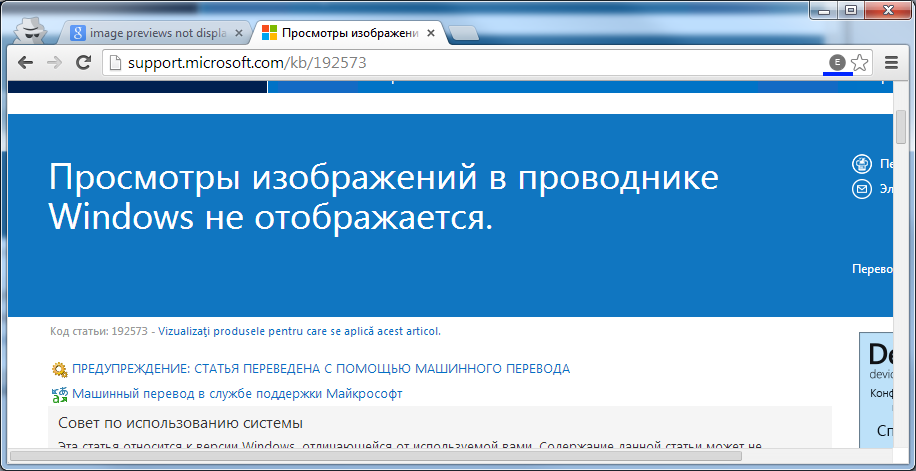Screen dimensions: 916x471
Task: Click the gray E extension icon
Action: pos(838,62)
